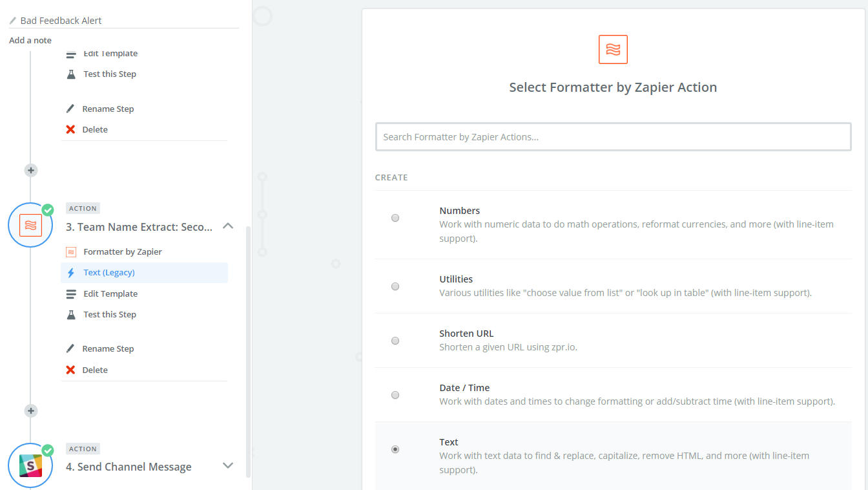
Task: Click the flask icon in step 3
Action: click(x=71, y=315)
